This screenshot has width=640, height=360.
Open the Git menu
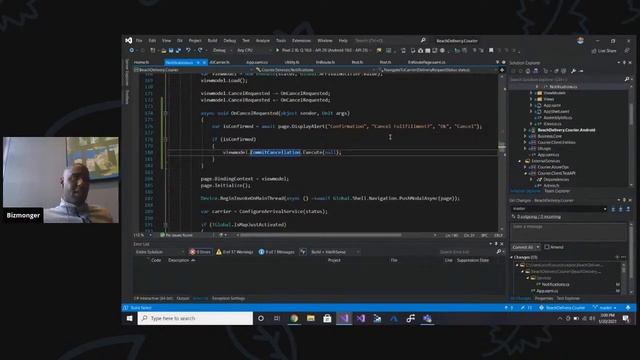[180, 40]
